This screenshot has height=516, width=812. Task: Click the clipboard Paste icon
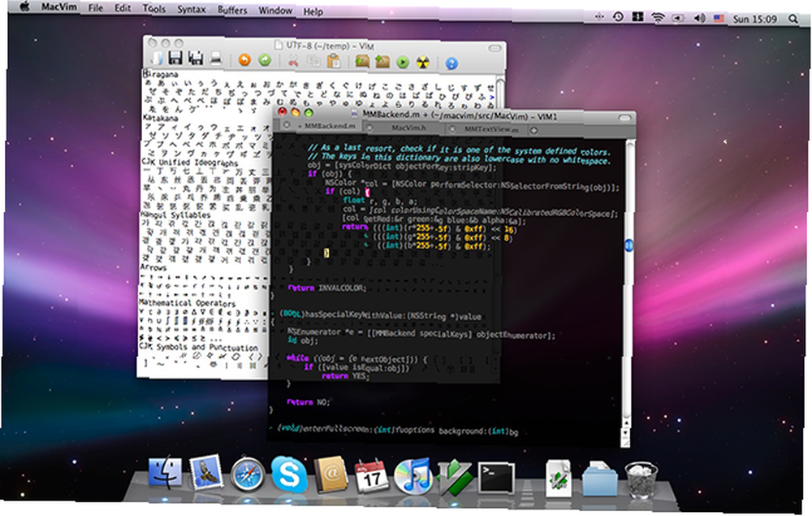[x=334, y=61]
